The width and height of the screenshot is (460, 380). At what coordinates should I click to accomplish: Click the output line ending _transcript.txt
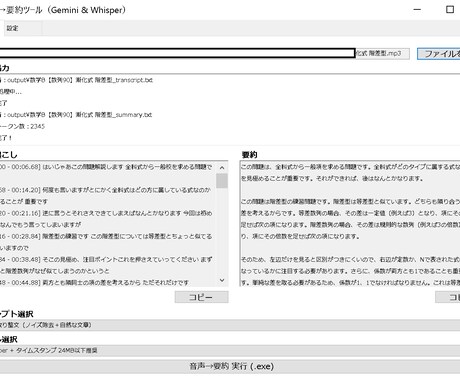76,80
